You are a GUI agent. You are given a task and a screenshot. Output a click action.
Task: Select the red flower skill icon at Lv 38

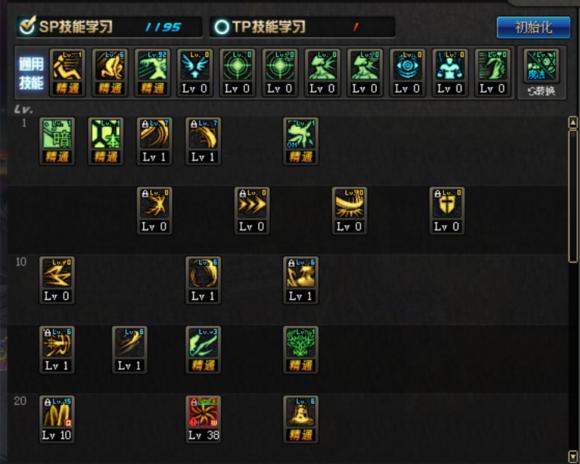coord(203,419)
